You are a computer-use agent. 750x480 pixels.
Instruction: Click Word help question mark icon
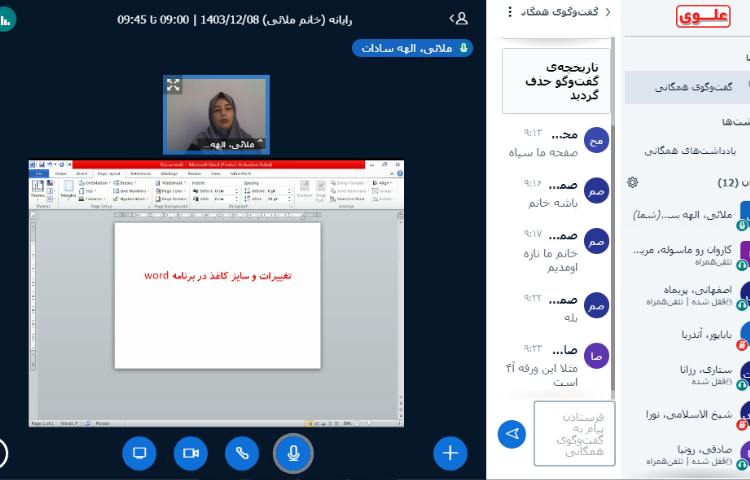point(399,173)
